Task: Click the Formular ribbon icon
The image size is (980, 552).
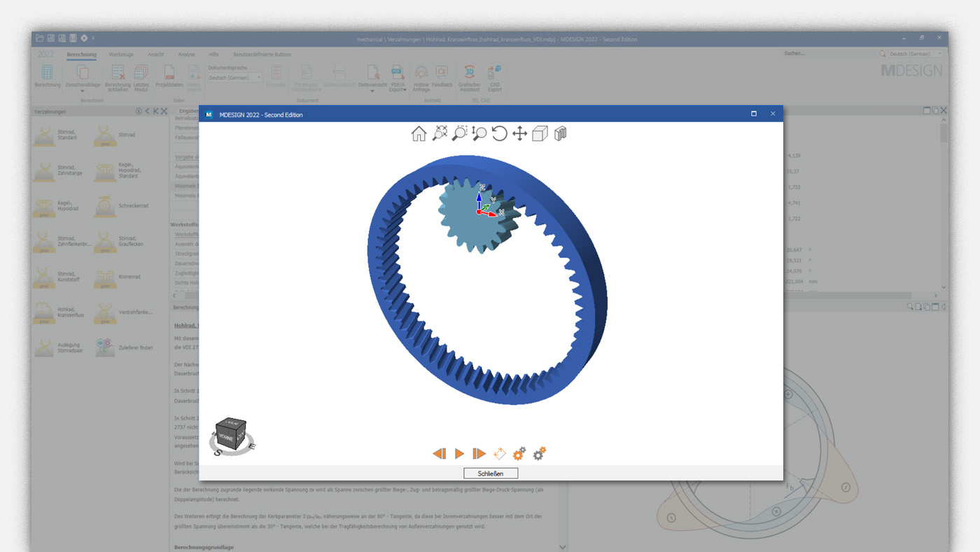Action: 276,77
